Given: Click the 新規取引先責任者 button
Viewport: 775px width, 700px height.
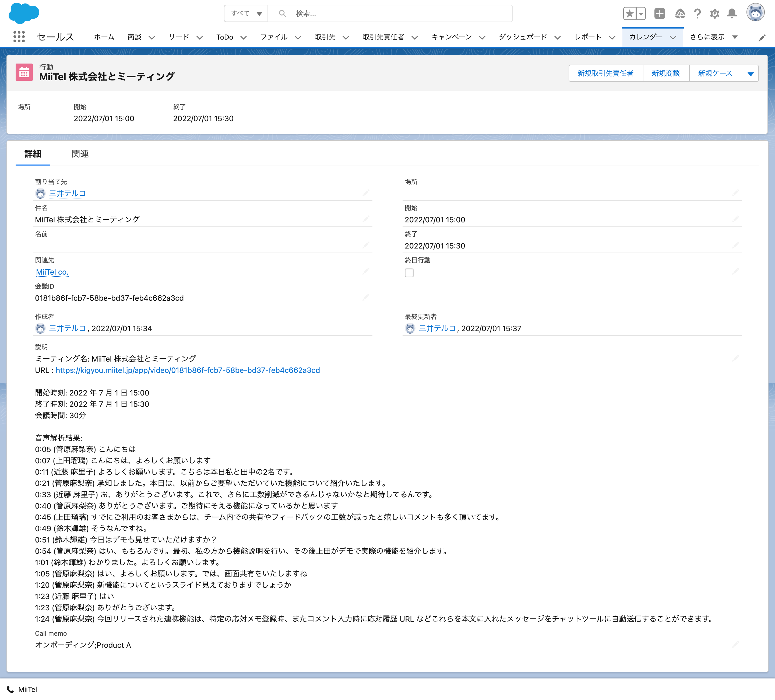Looking at the screenshot, I should [605, 73].
